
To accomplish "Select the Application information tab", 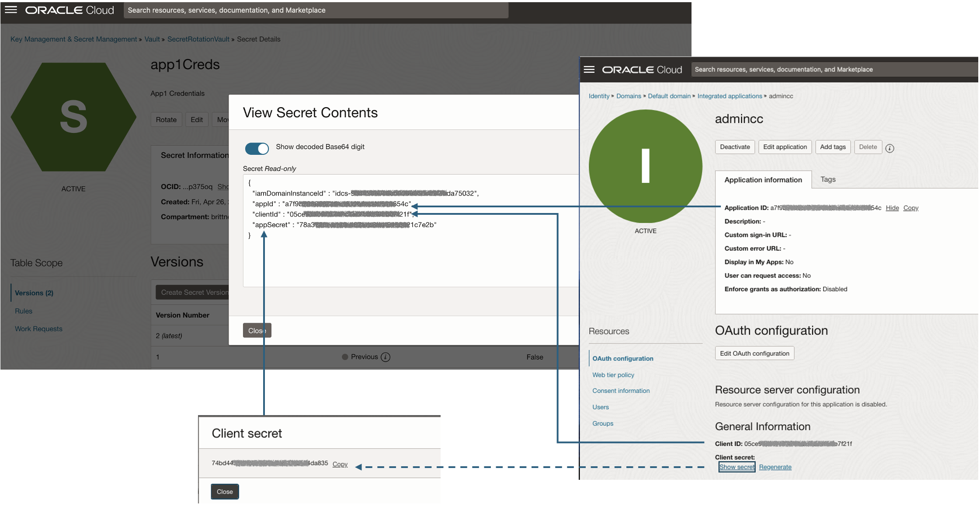I will (763, 180).
